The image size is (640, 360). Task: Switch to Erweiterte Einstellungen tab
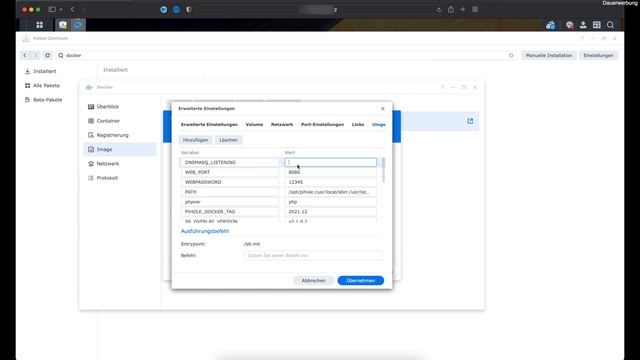(209, 124)
